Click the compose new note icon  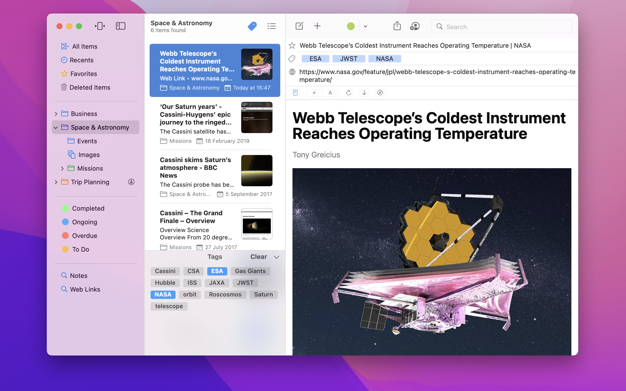[x=299, y=26]
